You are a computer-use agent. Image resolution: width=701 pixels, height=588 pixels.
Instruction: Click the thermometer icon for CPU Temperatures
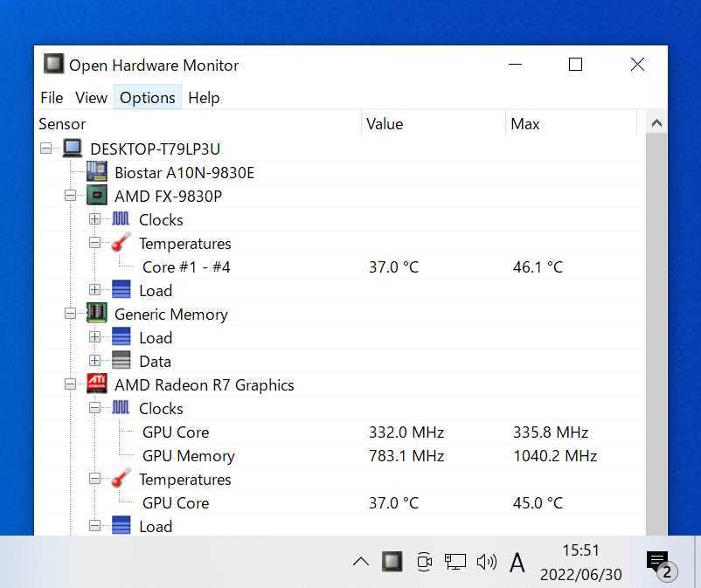(121, 243)
